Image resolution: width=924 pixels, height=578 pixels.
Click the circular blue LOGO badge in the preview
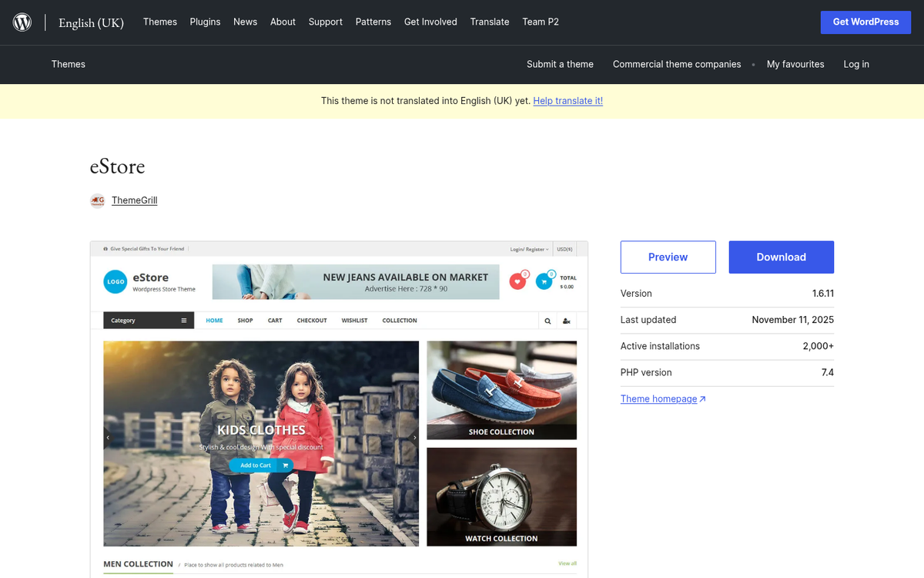tap(115, 282)
